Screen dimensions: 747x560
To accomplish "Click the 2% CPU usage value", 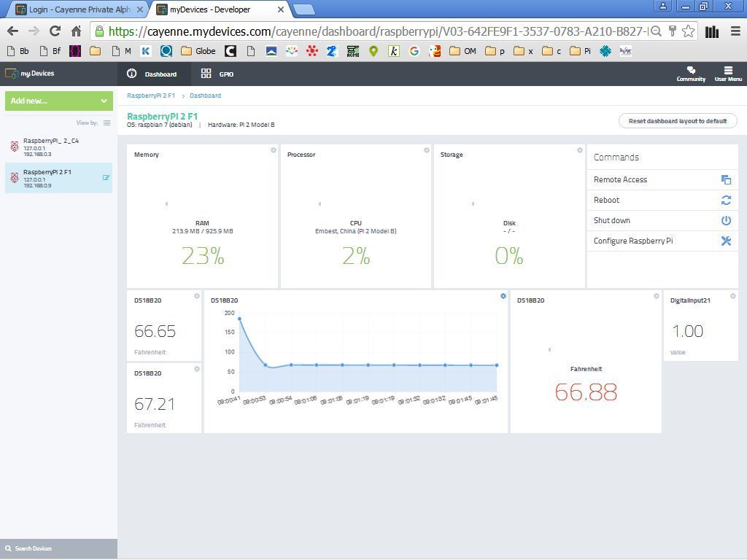I will pos(356,256).
